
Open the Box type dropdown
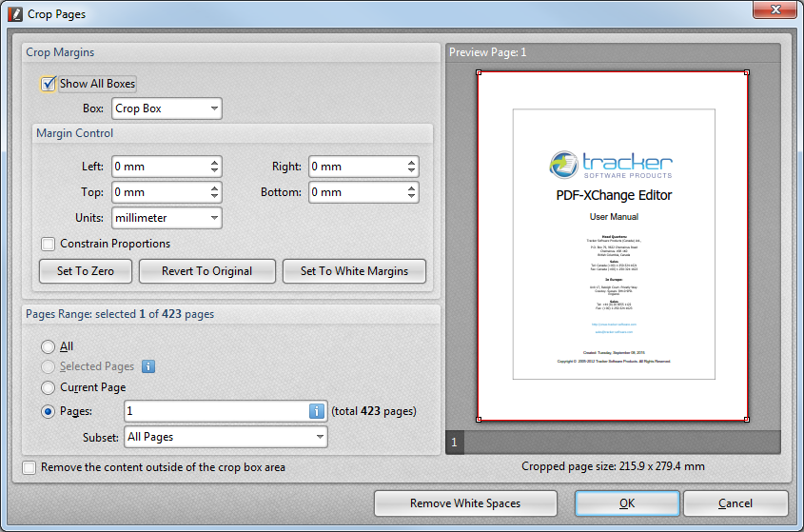pos(167,108)
